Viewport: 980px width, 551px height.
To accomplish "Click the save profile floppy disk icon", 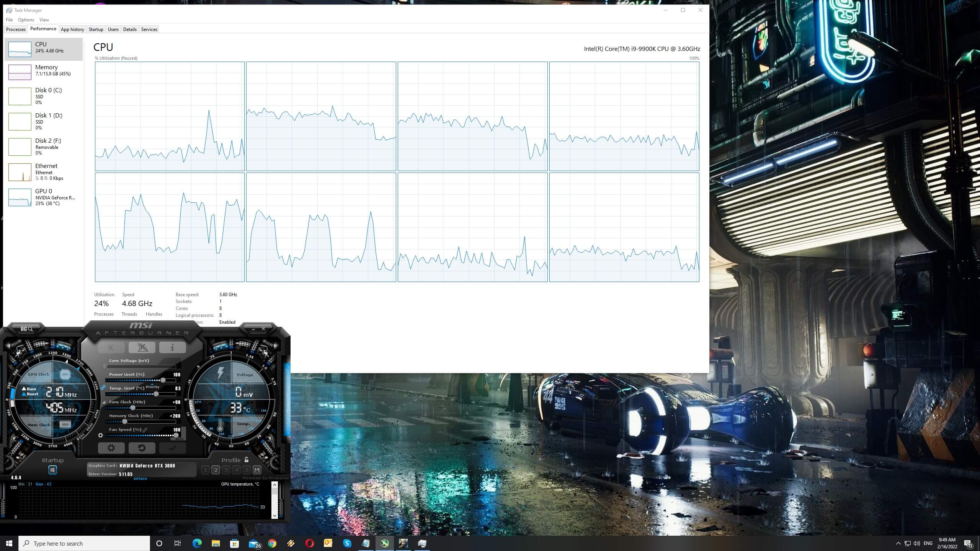I will (257, 470).
